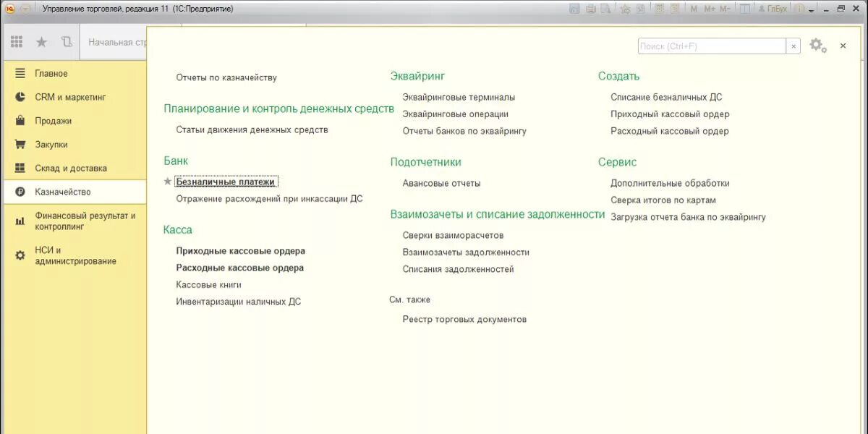
Task: Open Реестр торговых документов
Action: pos(464,320)
